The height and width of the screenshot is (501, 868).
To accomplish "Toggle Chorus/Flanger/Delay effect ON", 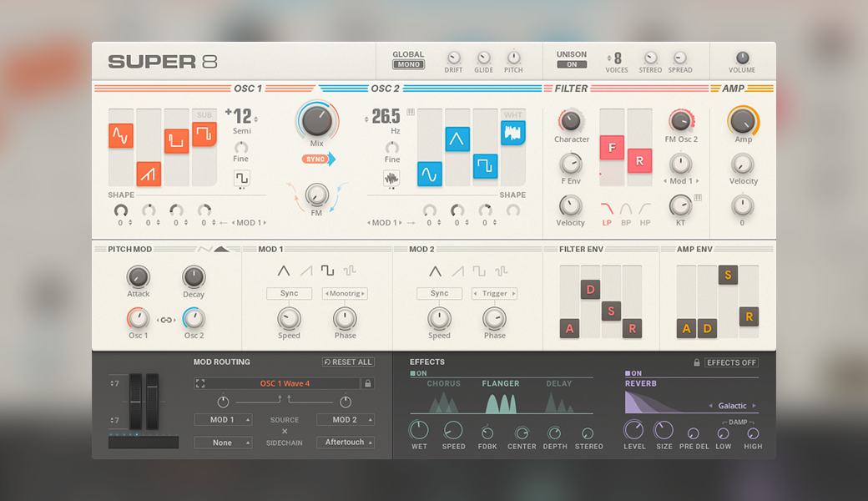I will tap(418, 374).
